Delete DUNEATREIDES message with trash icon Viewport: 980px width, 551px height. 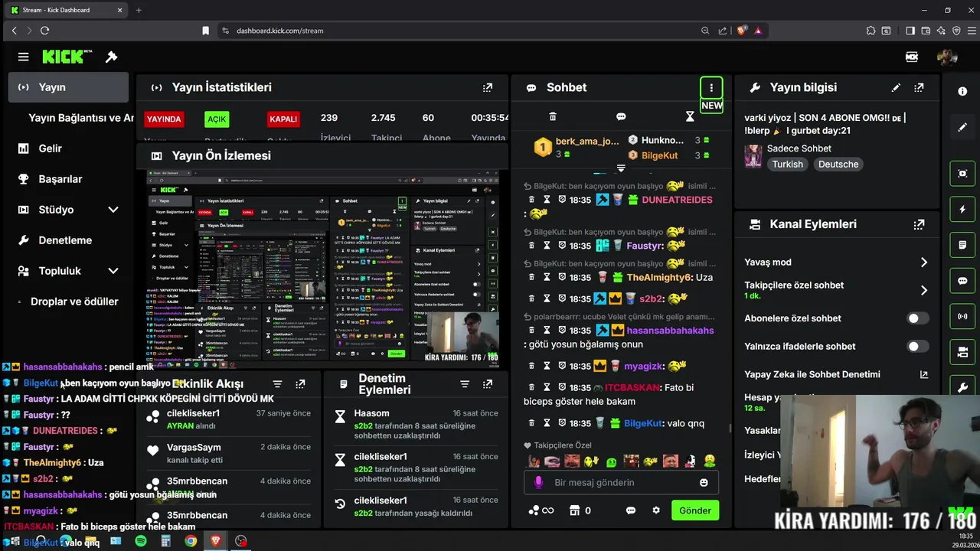(531, 200)
